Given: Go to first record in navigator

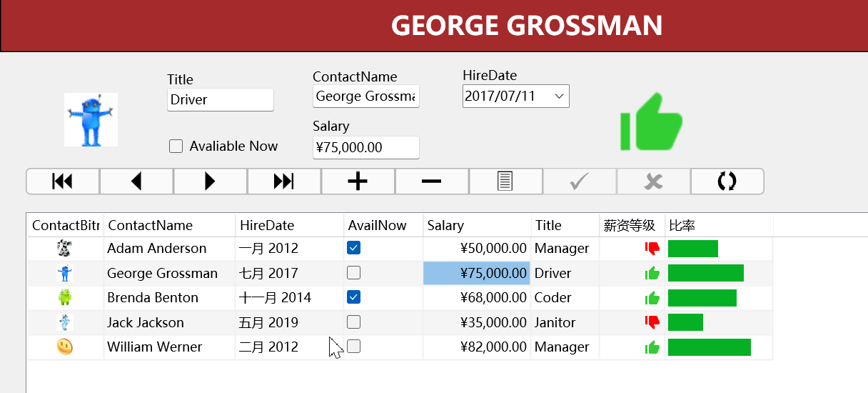Looking at the screenshot, I should (63, 181).
